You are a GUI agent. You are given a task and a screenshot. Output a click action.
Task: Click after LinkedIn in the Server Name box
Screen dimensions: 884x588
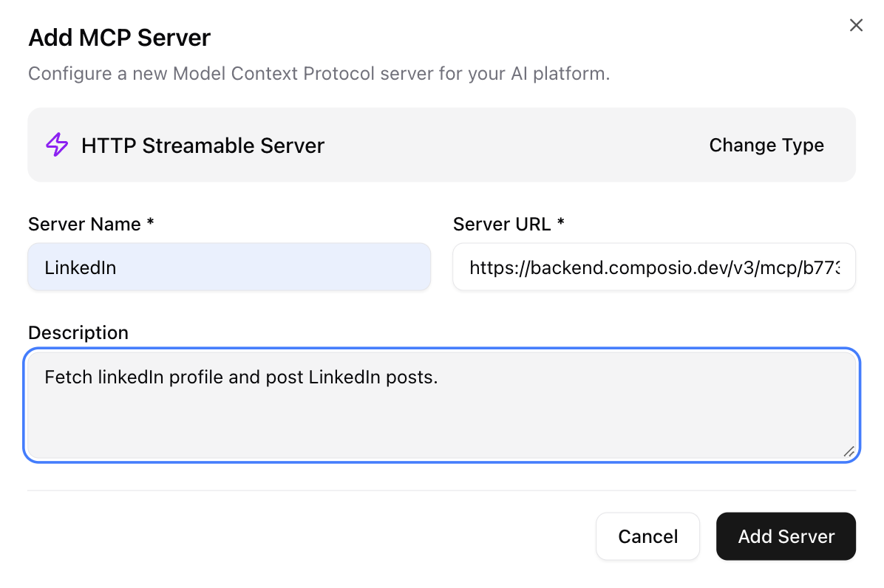point(118,267)
